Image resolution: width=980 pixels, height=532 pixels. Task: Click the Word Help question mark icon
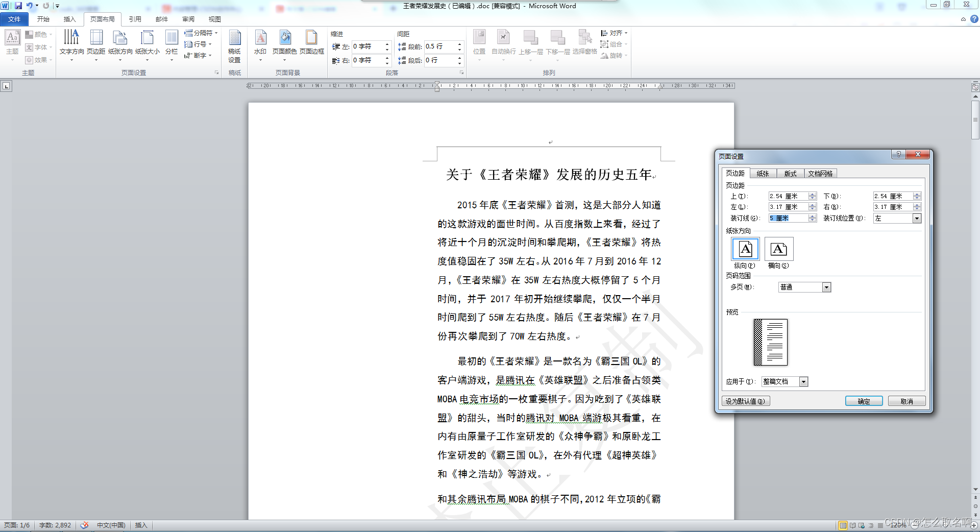974,19
